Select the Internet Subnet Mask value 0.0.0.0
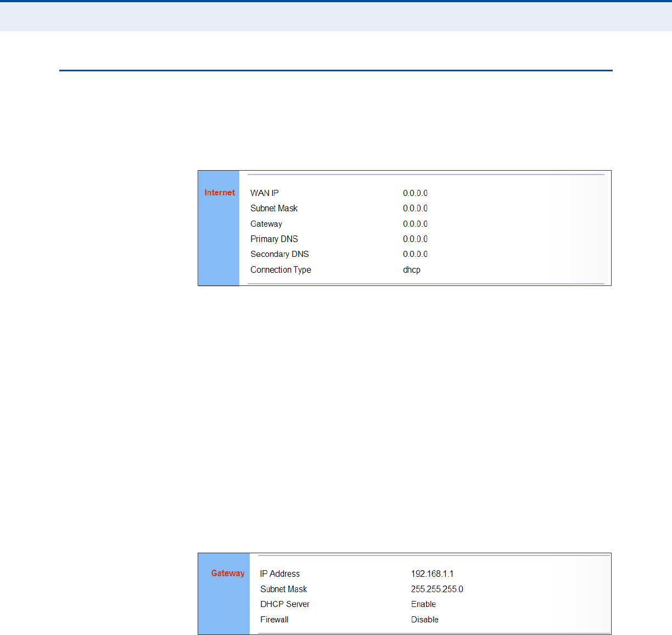This screenshot has height=635, width=672. pyautogui.click(x=415, y=209)
